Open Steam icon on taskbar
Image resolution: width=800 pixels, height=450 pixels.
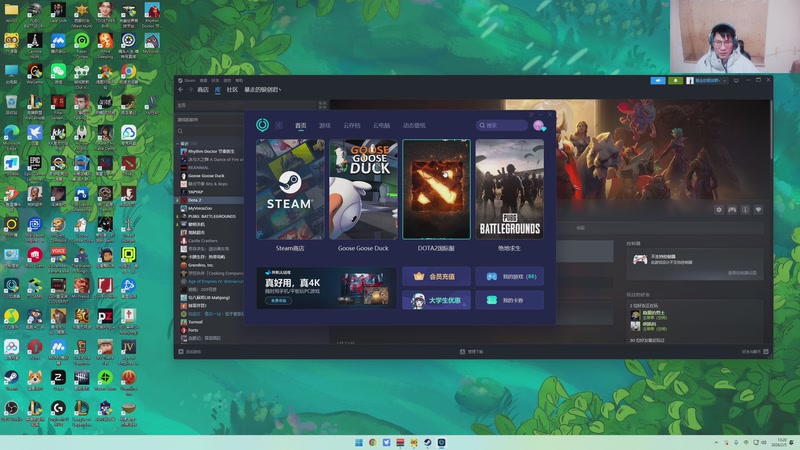428,442
